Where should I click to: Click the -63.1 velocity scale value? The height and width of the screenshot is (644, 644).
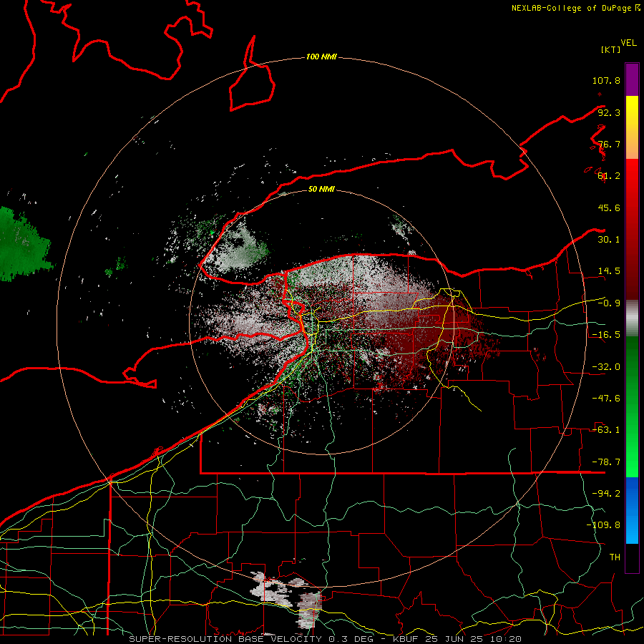pyautogui.click(x=606, y=430)
